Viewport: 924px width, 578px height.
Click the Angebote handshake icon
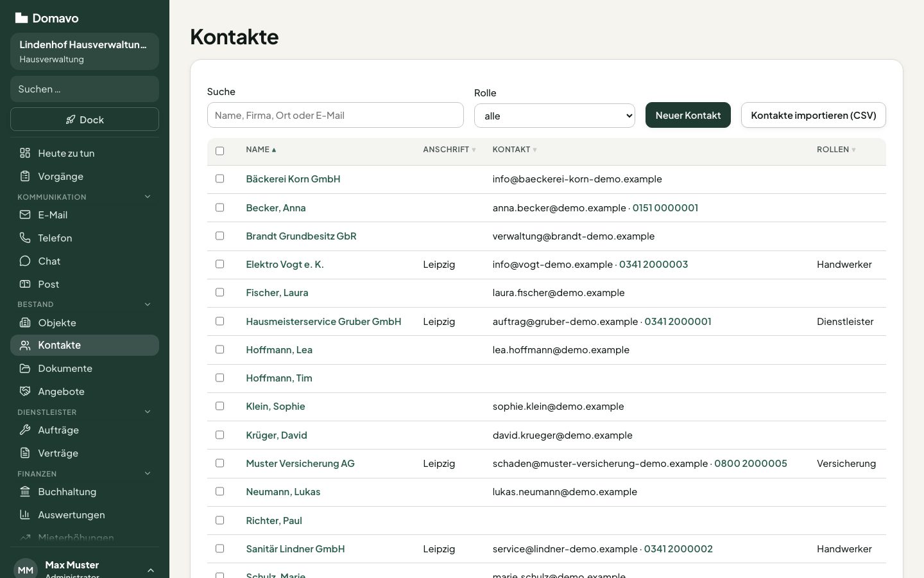tap(25, 391)
